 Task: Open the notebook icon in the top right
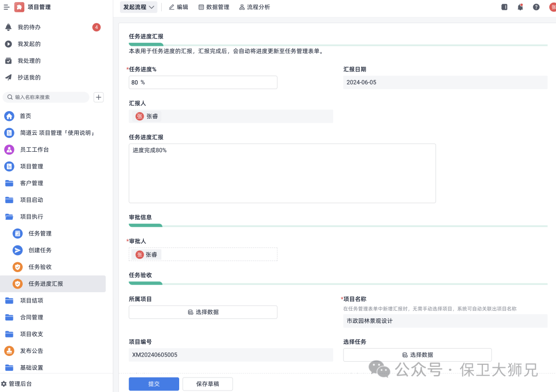[504, 7]
